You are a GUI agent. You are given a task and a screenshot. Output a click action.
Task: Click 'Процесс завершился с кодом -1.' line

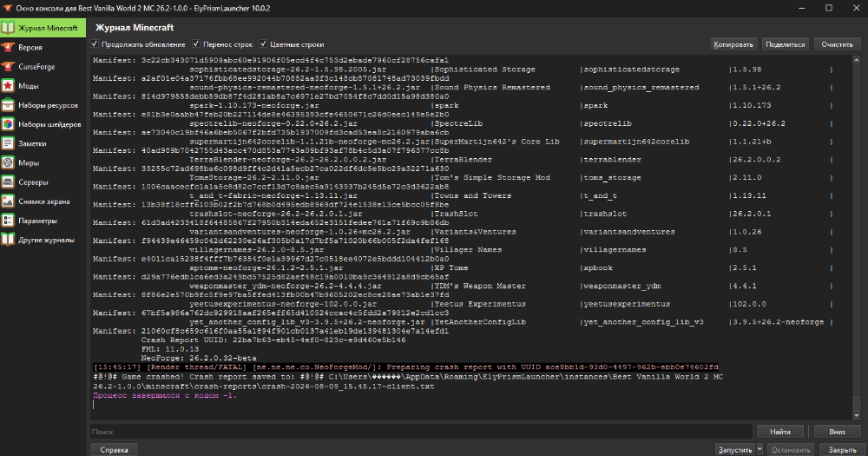click(165, 395)
